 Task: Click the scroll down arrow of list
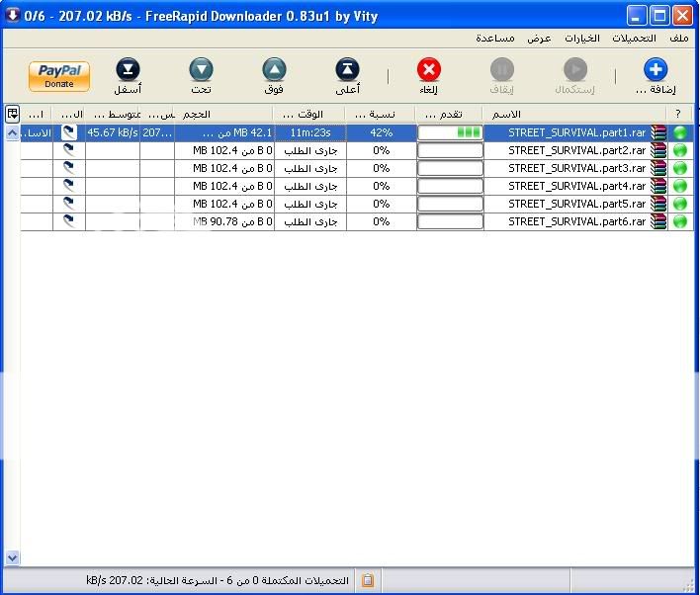click(13, 557)
